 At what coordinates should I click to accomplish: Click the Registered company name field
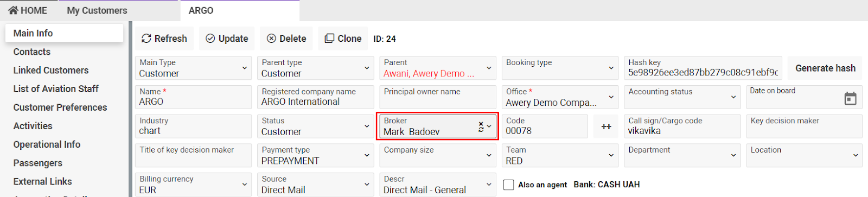pos(316,97)
